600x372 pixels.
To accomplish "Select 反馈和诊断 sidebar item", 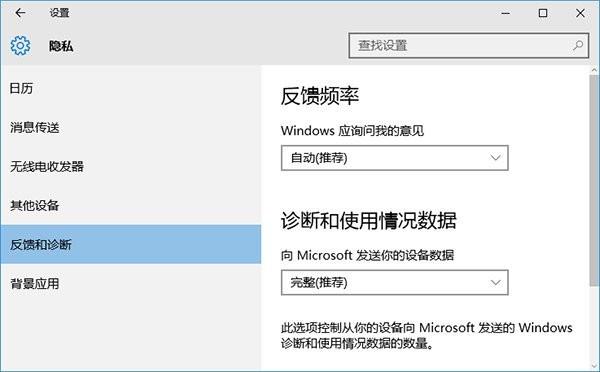I will [130, 244].
